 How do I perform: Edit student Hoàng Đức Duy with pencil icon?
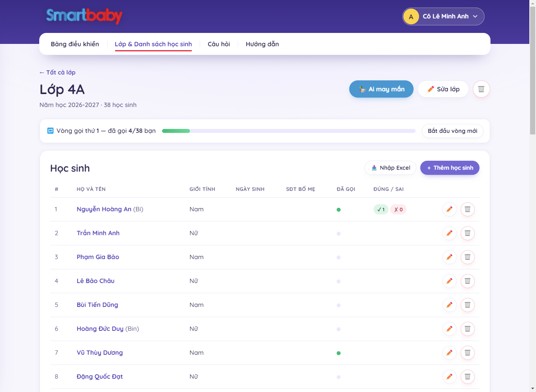(450, 329)
